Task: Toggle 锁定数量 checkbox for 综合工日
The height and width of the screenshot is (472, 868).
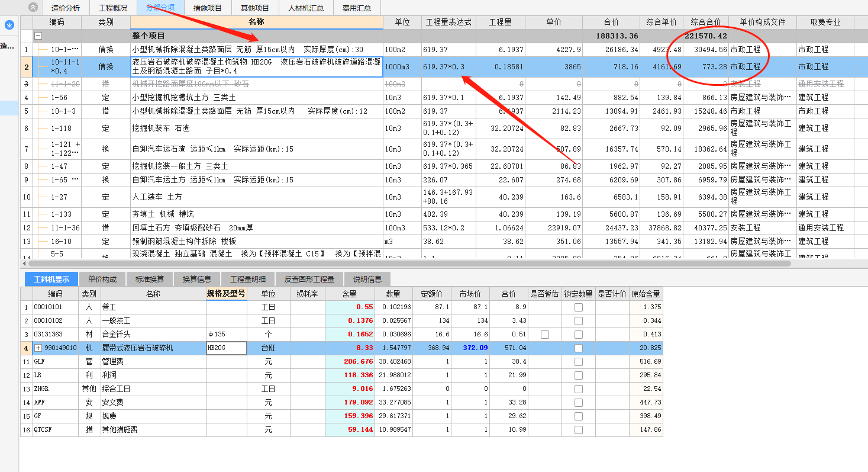Action: click(579, 389)
